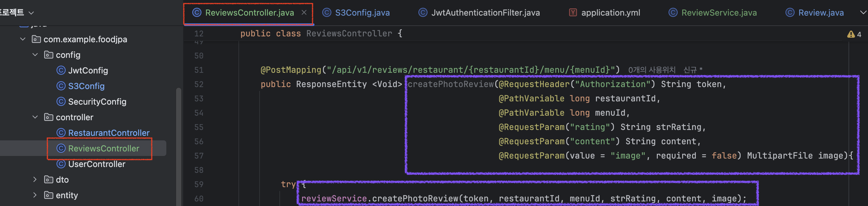This screenshot has width=868, height=206.
Task: Click the dto folder icon
Action: [x=48, y=179]
